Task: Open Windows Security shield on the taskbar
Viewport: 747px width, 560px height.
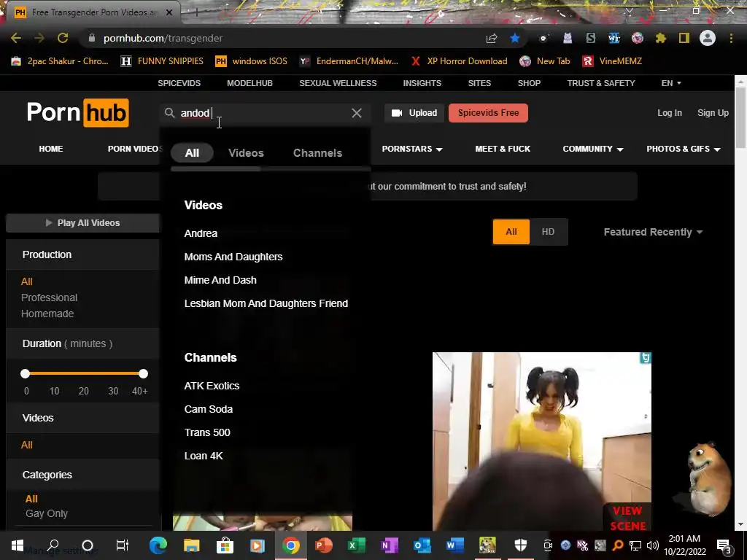Action: point(521,545)
